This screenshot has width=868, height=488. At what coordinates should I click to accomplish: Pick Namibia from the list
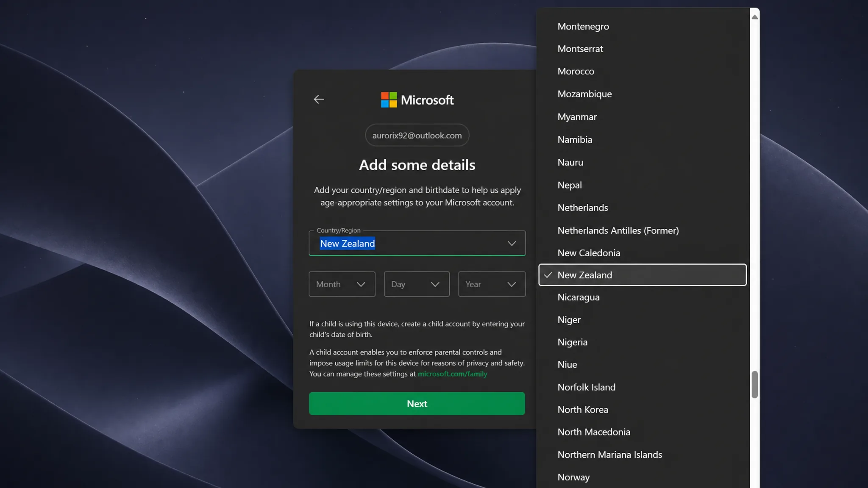point(643,139)
